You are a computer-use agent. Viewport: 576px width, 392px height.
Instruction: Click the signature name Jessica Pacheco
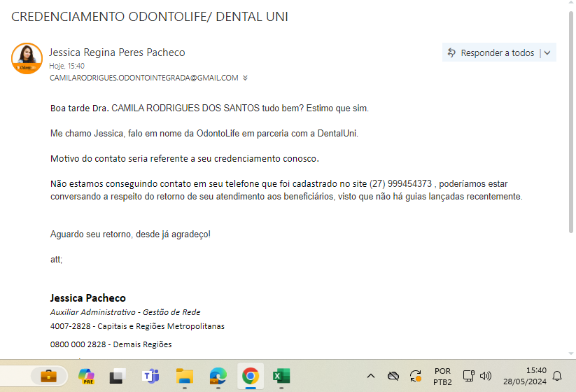87,298
